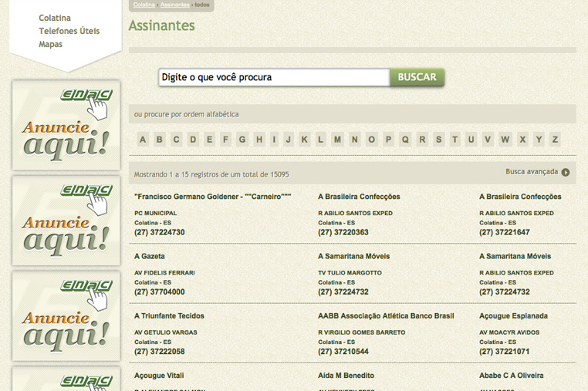Image resolution: width=588 pixels, height=391 pixels.
Task: Select Açougue Esplanada listing
Action: pos(513,315)
